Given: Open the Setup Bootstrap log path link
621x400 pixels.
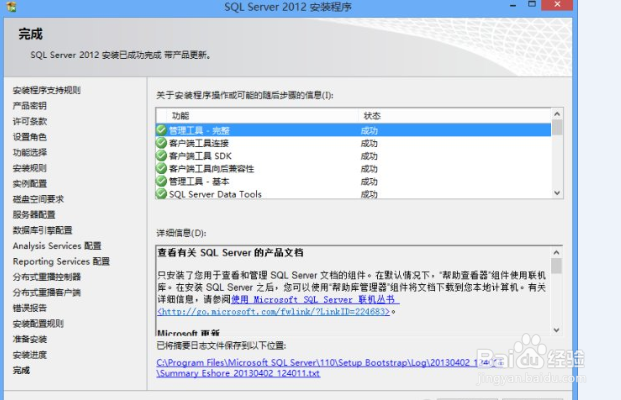Looking at the screenshot, I should point(330,362).
